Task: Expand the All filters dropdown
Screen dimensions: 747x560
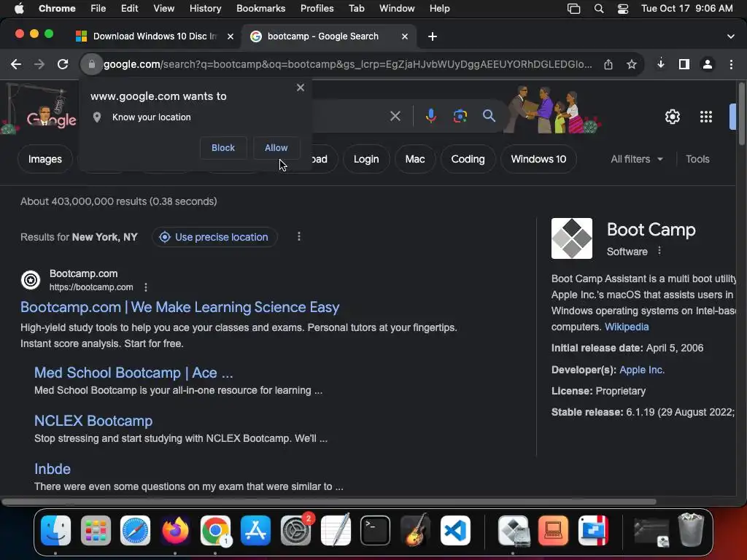Action: click(637, 159)
